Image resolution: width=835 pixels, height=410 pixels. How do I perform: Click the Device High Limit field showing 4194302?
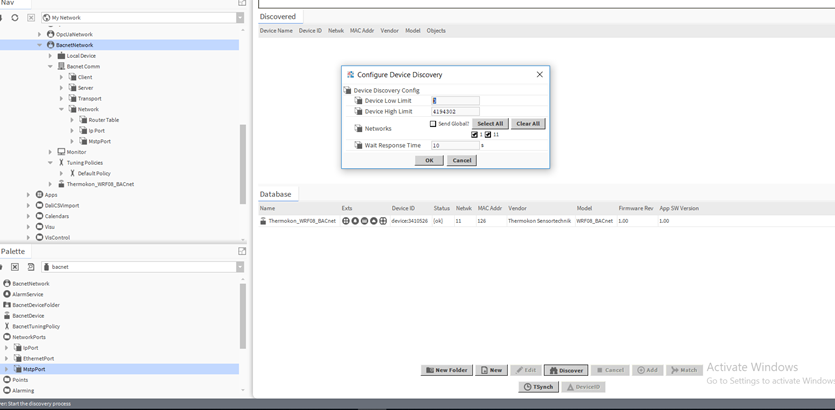455,112
